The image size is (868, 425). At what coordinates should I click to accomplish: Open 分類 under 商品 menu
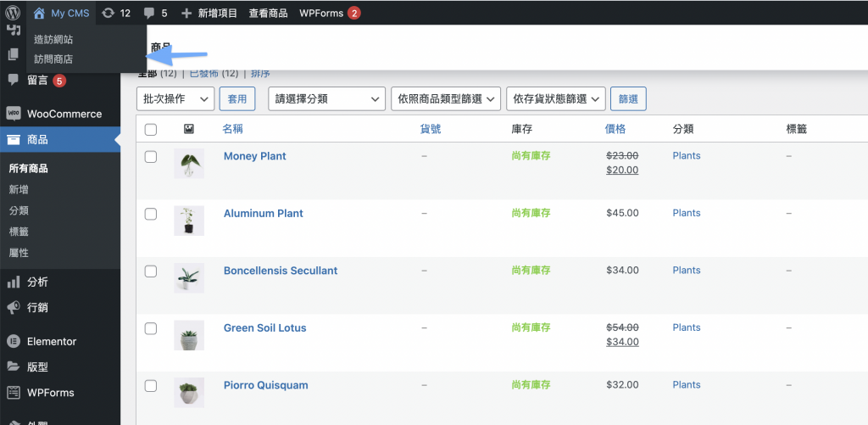pos(19,210)
